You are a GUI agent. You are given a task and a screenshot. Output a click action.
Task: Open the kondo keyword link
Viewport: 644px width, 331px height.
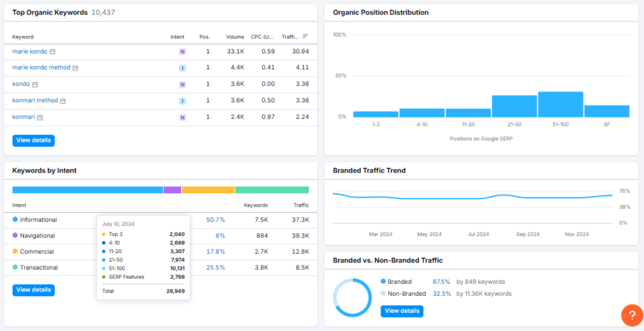pos(21,84)
